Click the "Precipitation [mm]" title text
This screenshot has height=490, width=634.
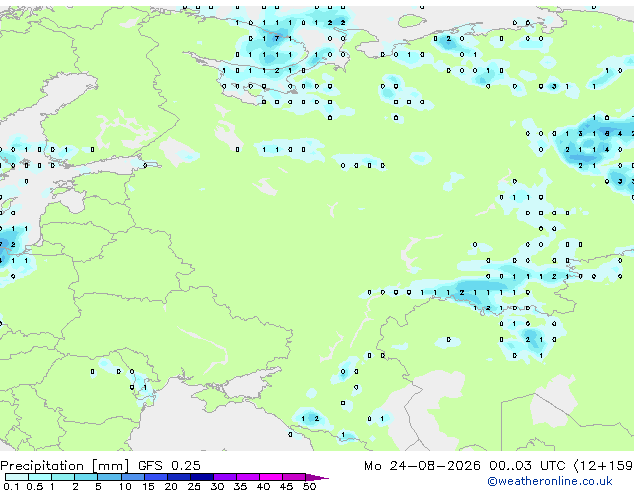65,466
